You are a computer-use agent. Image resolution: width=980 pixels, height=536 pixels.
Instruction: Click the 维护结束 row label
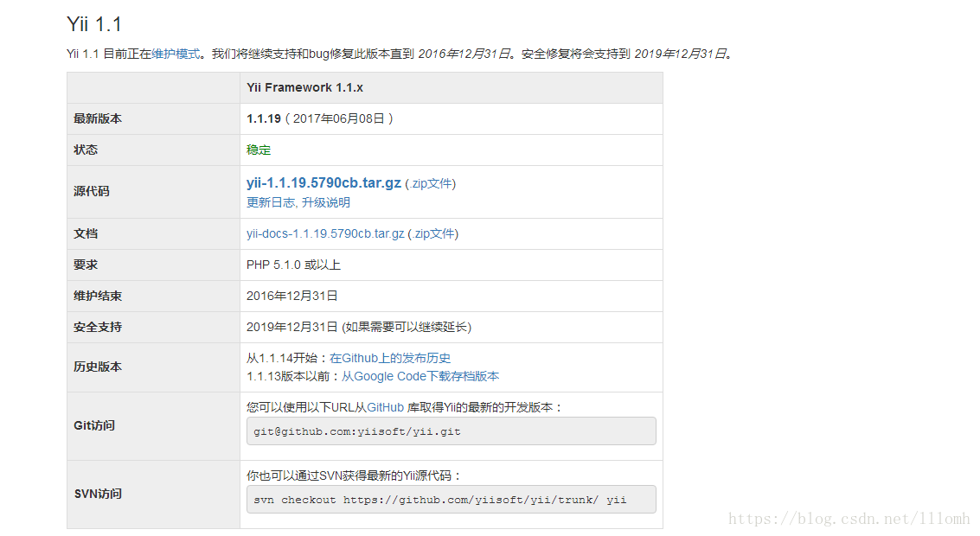tap(98, 297)
